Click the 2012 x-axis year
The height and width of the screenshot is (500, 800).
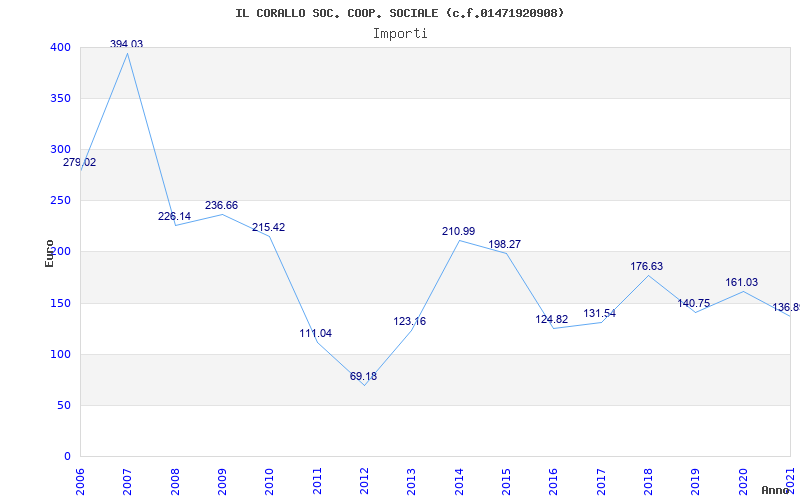(364, 481)
